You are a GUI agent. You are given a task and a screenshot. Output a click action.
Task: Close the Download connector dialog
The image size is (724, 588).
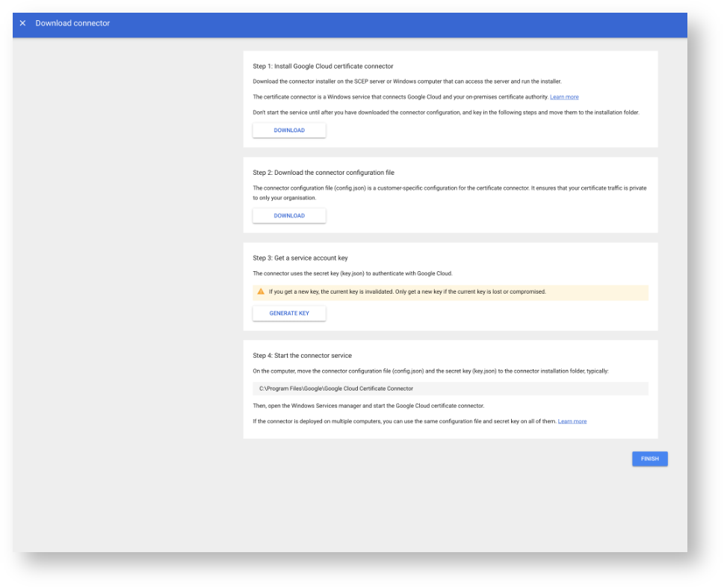22,23
